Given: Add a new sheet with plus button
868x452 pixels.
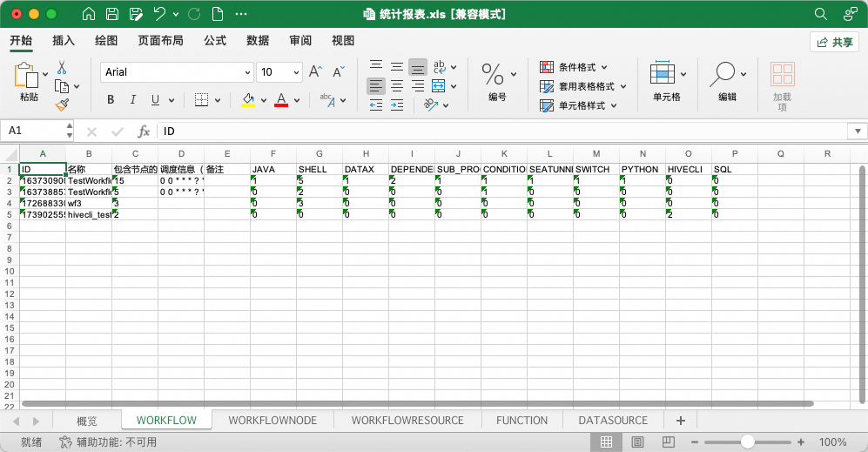Looking at the screenshot, I should tap(680, 421).
